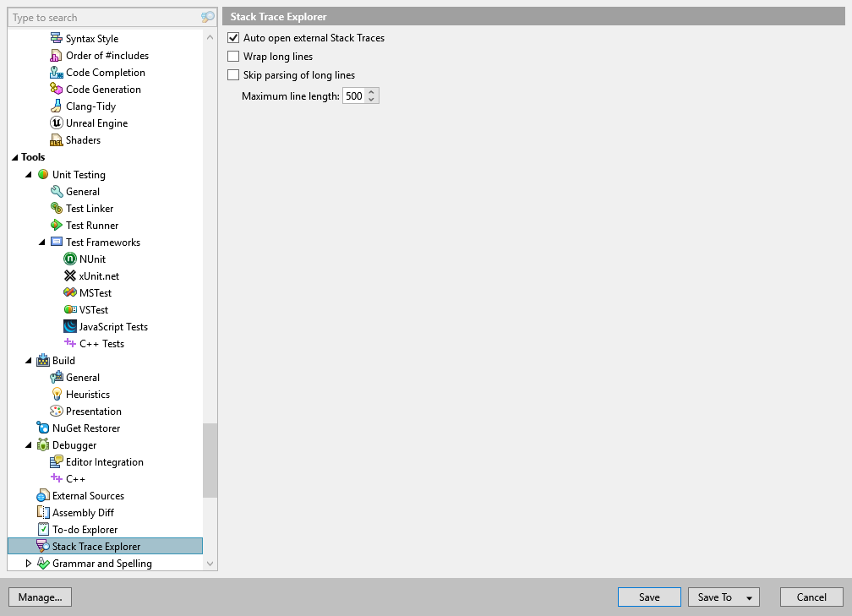852x616 pixels.
Task: Open Code Completion settings
Action: (57, 72)
